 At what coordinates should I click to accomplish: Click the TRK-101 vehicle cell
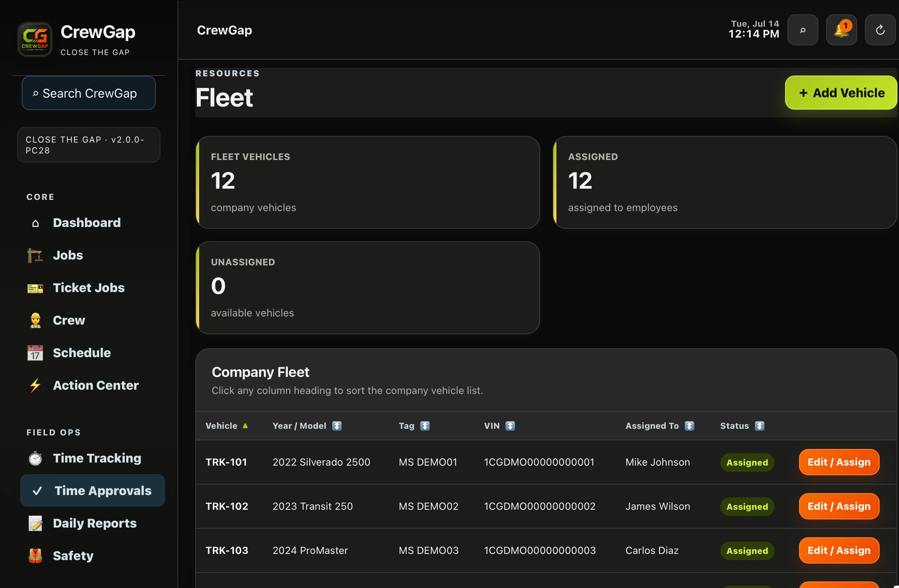[x=226, y=462]
